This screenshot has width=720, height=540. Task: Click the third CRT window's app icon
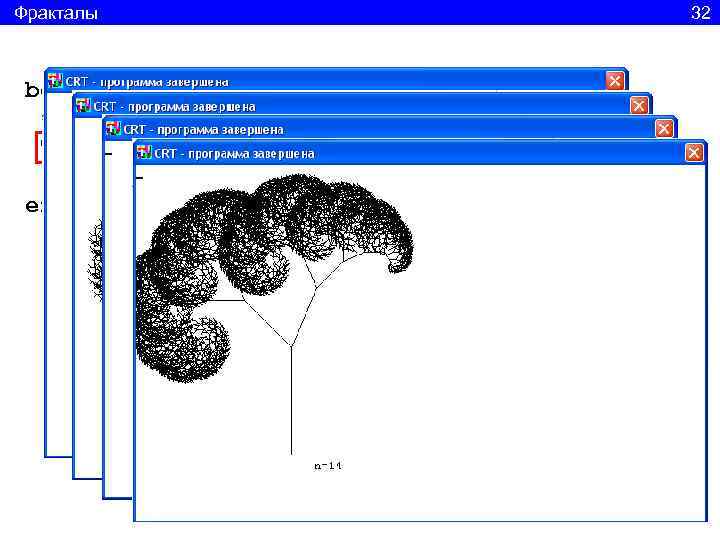83,106
